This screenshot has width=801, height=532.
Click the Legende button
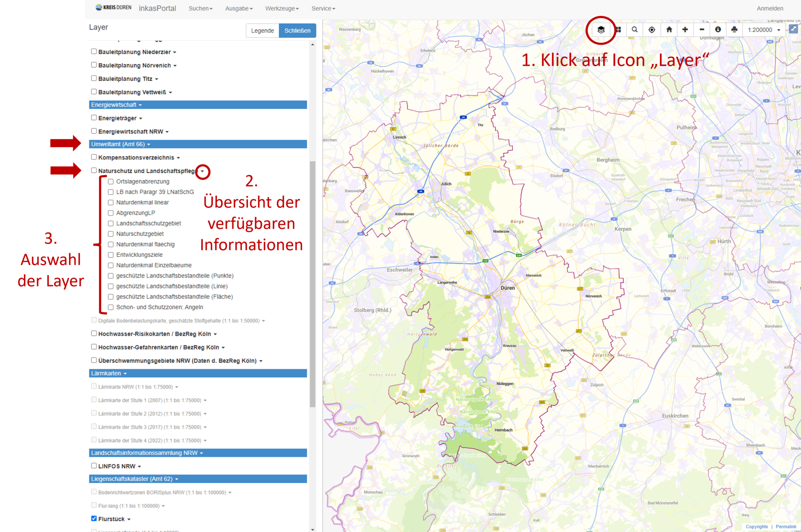262,30
